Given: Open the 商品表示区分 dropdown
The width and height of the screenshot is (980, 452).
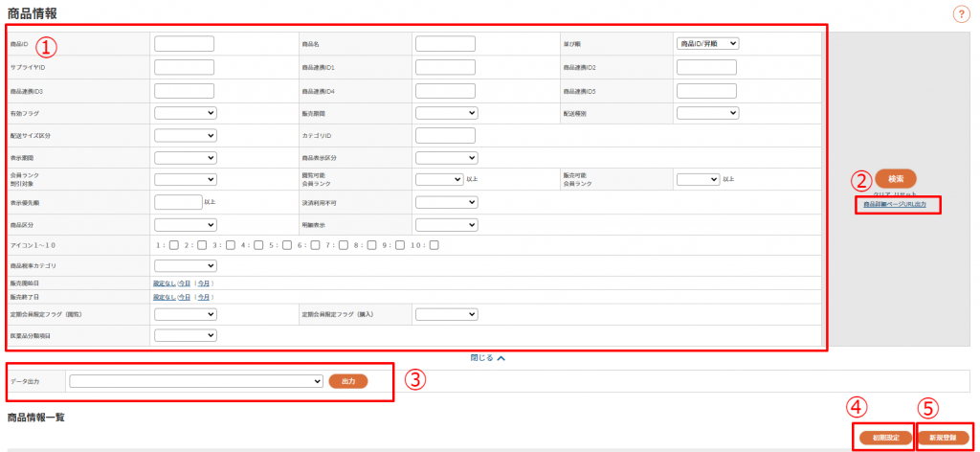Looking at the screenshot, I should click(446, 158).
